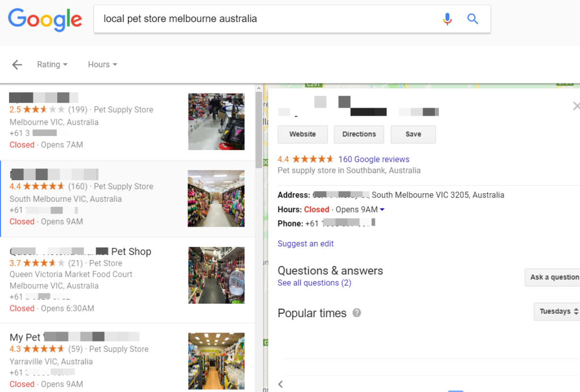Click Suggest an edit link
Image resolution: width=580 pixels, height=392 pixels.
coord(305,244)
